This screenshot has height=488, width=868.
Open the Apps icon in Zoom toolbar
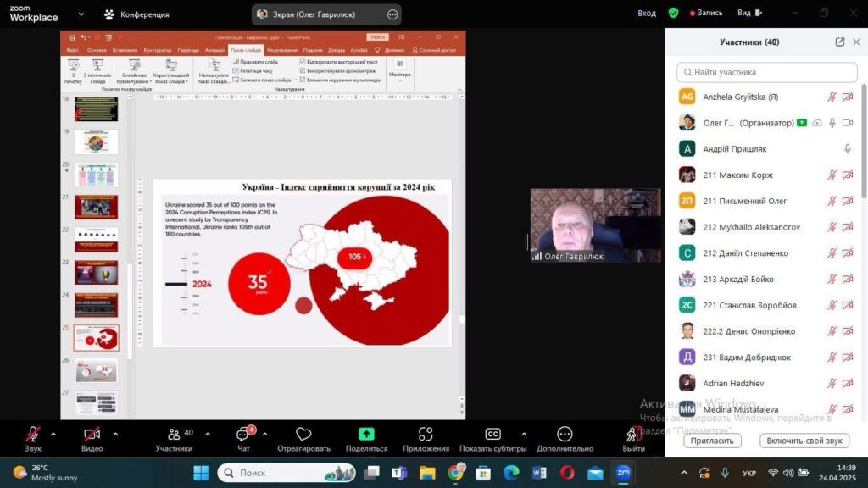coord(426,435)
